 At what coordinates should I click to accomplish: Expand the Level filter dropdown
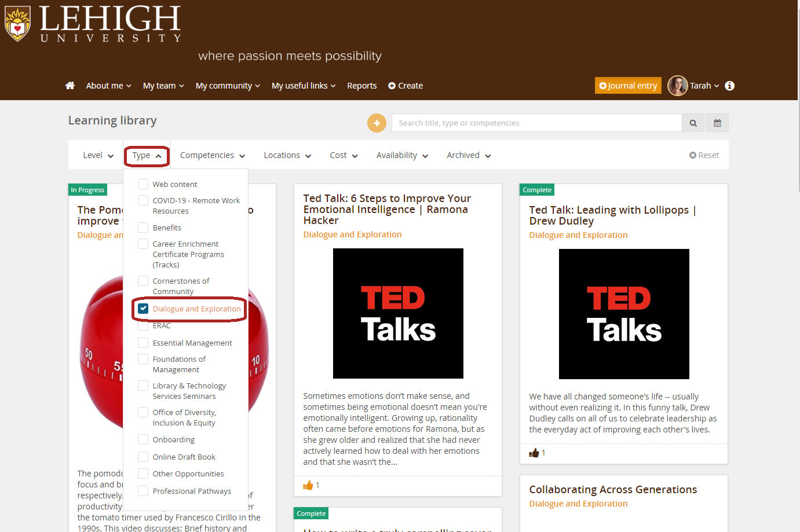click(98, 155)
